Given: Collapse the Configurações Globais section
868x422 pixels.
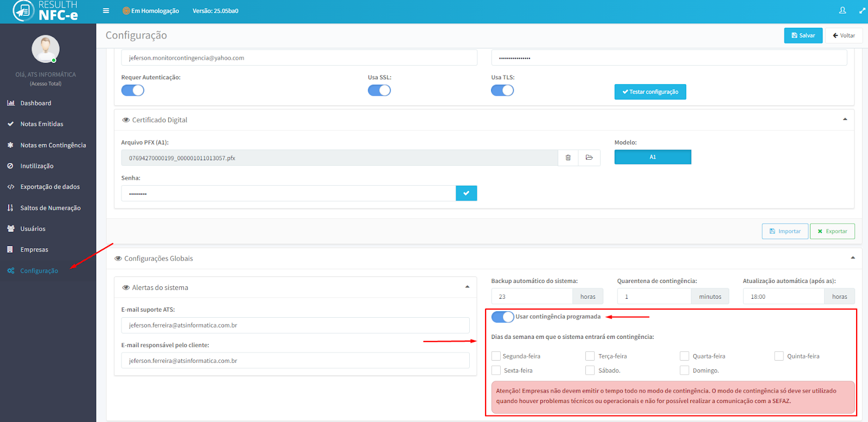Looking at the screenshot, I should tap(853, 258).
